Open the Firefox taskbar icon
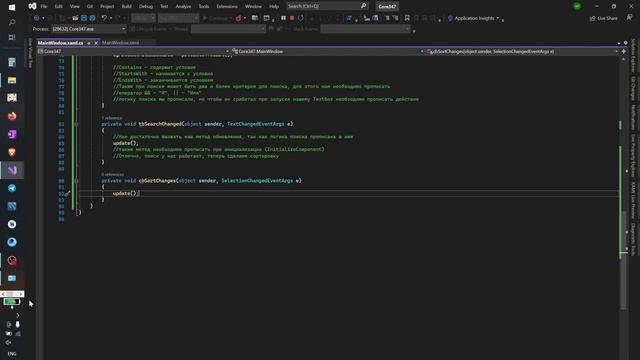 tap(12, 116)
